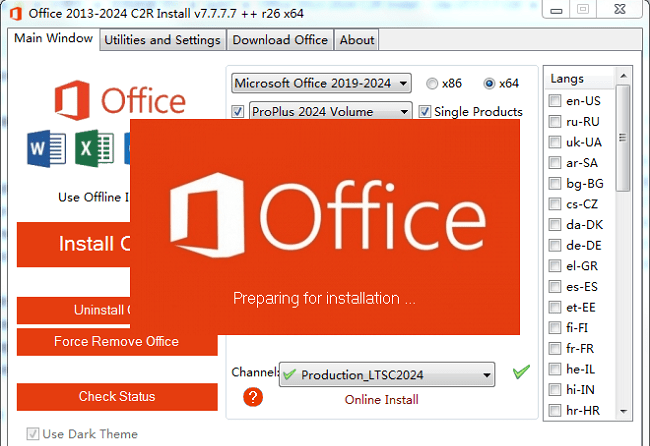
Task: Click the Force Remove Office button
Action: [x=117, y=341]
